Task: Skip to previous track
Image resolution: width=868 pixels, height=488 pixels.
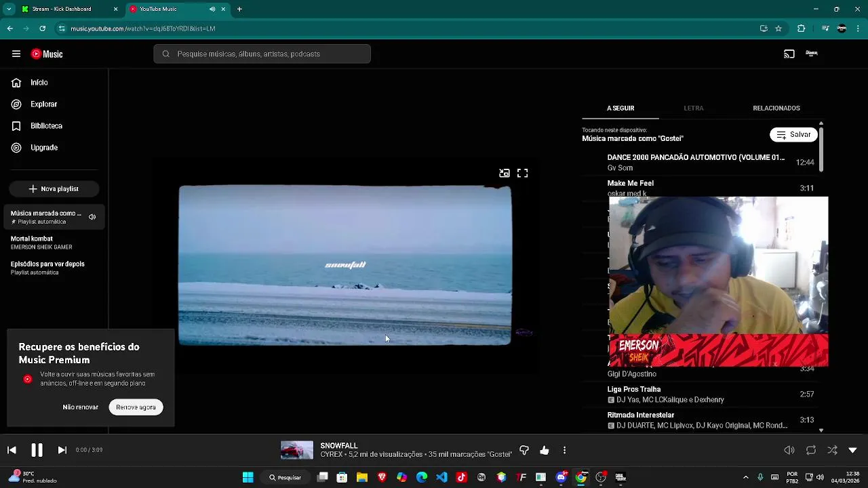Action: (x=12, y=450)
